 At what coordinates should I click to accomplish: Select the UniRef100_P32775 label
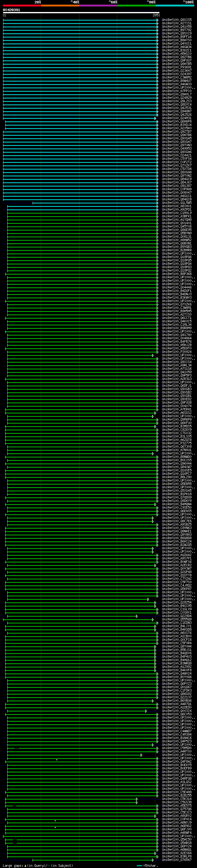[177, 443]
